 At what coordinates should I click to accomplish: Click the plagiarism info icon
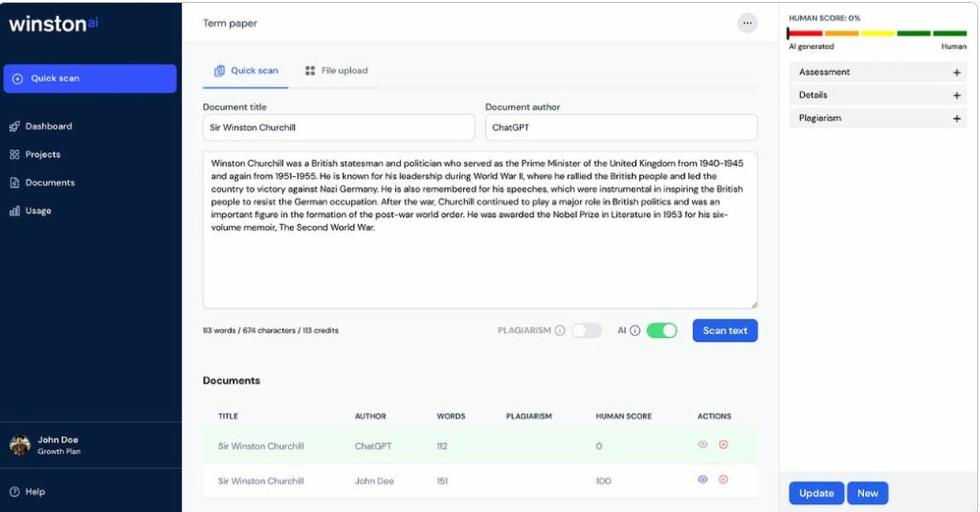(560, 331)
